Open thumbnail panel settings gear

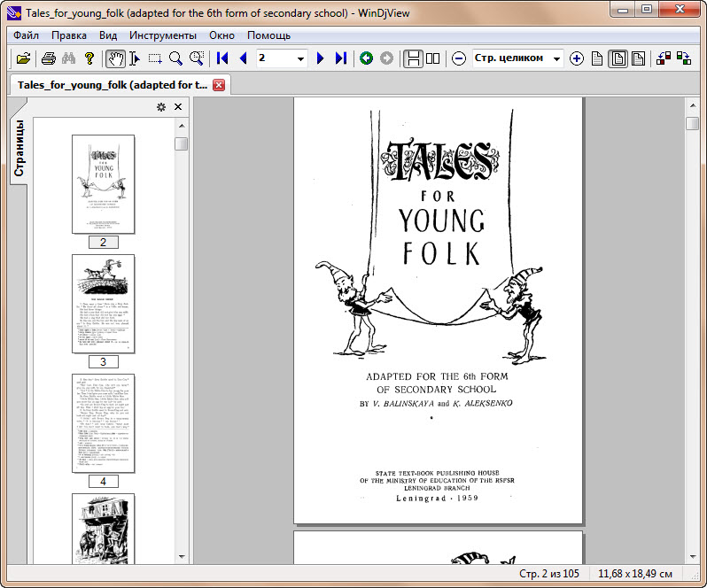pos(161,107)
